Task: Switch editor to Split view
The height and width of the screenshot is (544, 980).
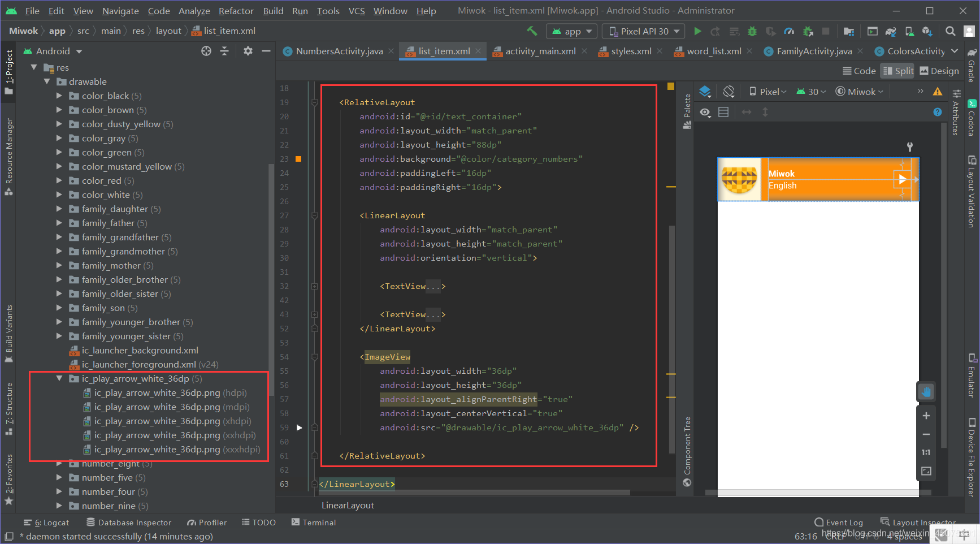Action: (898, 71)
